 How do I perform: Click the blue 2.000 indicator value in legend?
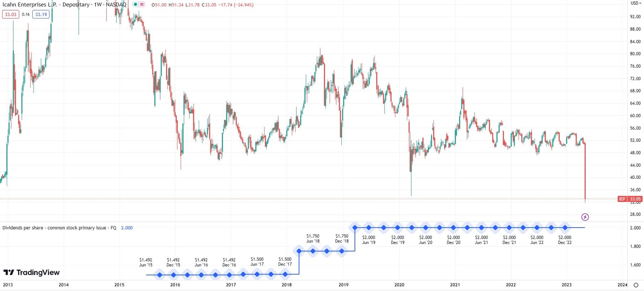(127, 228)
